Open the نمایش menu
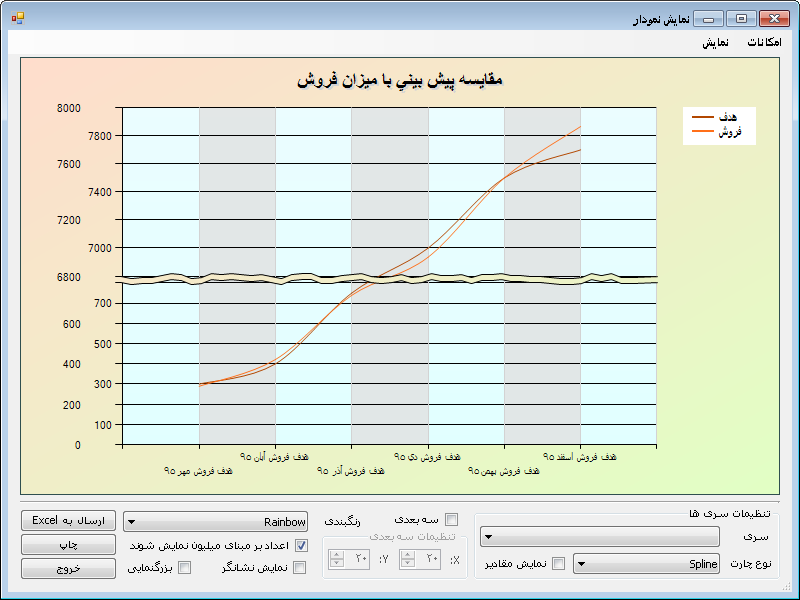The width and height of the screenshot is (800, 600). coord(715,43)
